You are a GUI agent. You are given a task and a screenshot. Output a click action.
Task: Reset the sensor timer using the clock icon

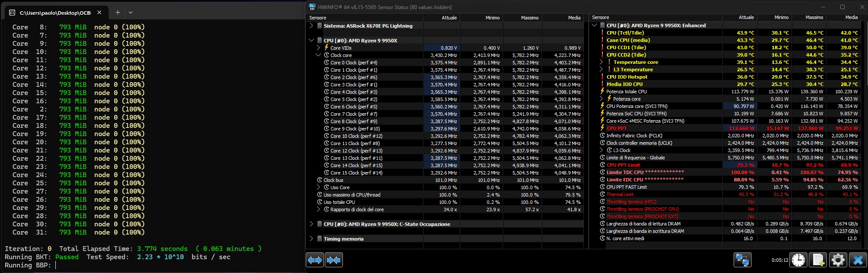(x=798, y=260)
